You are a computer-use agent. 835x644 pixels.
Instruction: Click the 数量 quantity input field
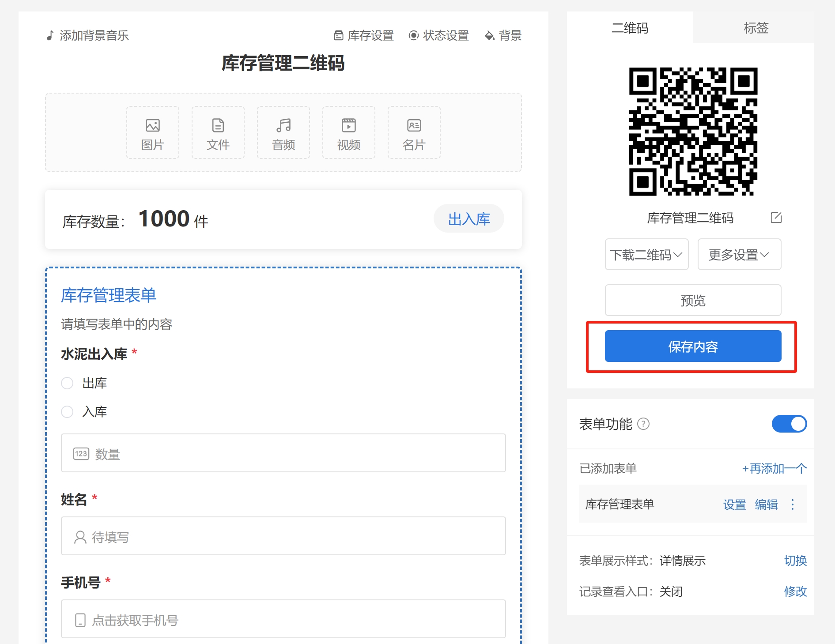(283, 453)
